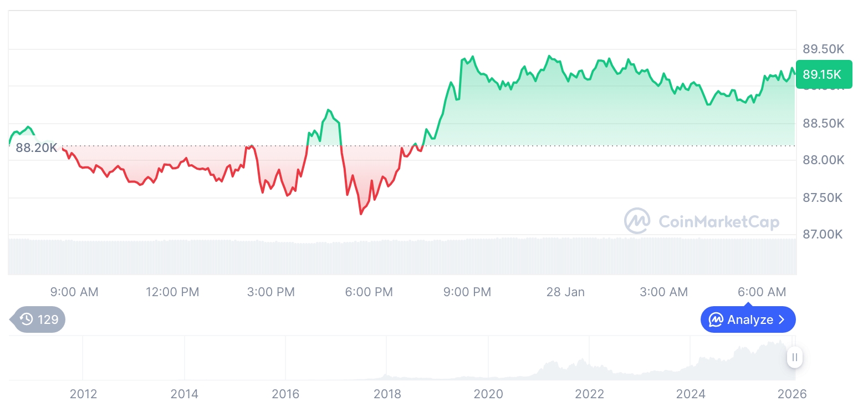The height and width of the screenshot is (406, 868).
Task: Click the 28 Jan date axis label
Action: tap(565, 292)
